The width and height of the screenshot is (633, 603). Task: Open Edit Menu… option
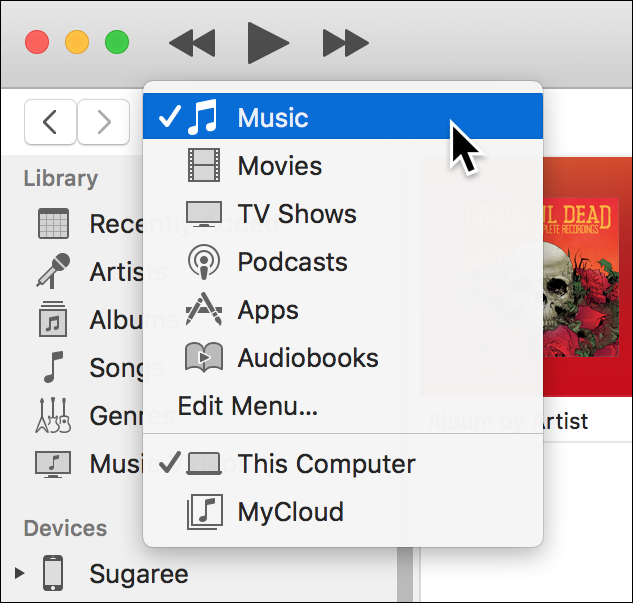tap(343, 406)
